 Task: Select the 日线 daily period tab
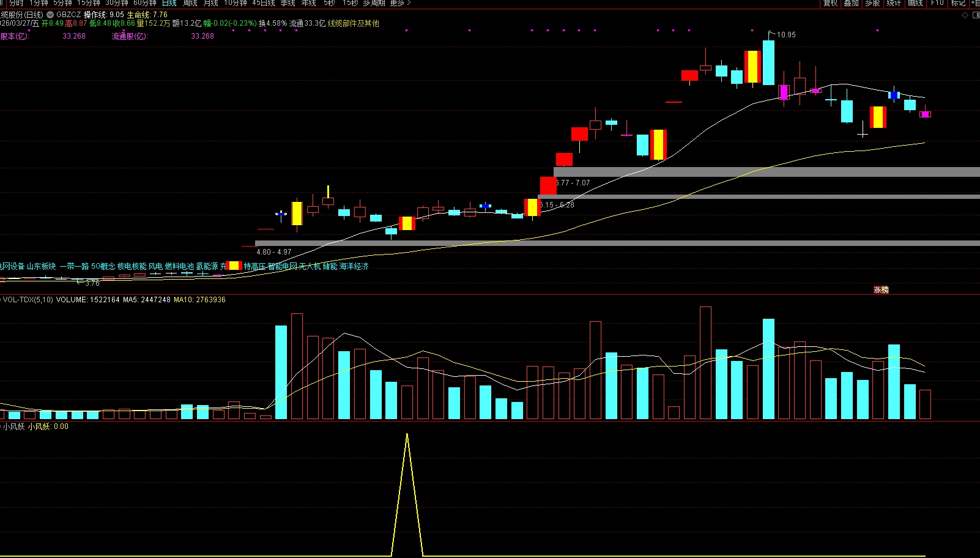[169, 3]
